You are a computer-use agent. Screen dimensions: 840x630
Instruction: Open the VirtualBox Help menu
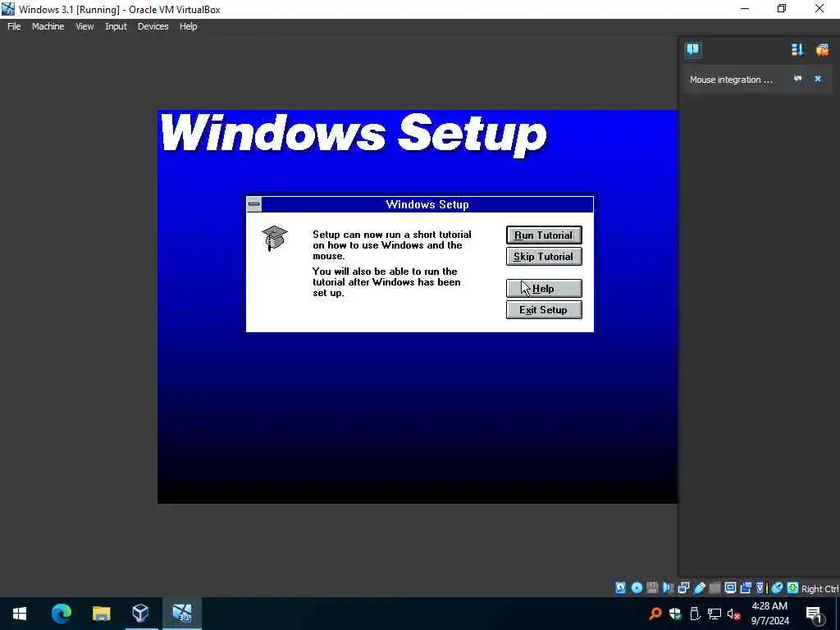[x=188, y=26]
